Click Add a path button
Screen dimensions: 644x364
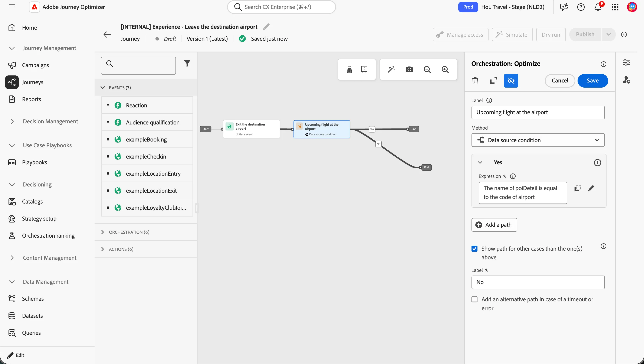pos(494,225)
